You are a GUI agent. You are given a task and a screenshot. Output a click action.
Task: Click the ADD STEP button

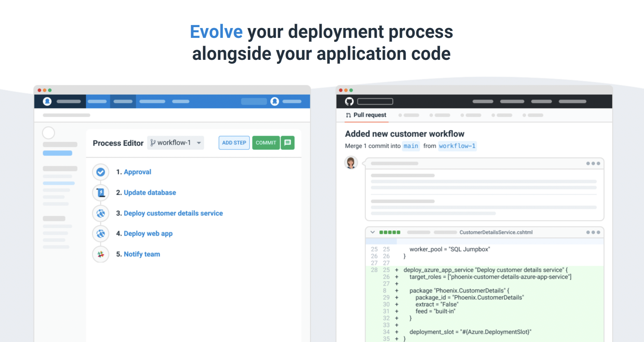coord(234,143)
